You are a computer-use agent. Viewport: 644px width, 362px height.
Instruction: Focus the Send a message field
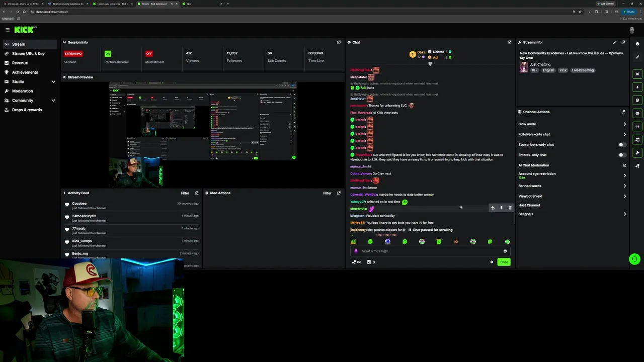tap(430, 251)
